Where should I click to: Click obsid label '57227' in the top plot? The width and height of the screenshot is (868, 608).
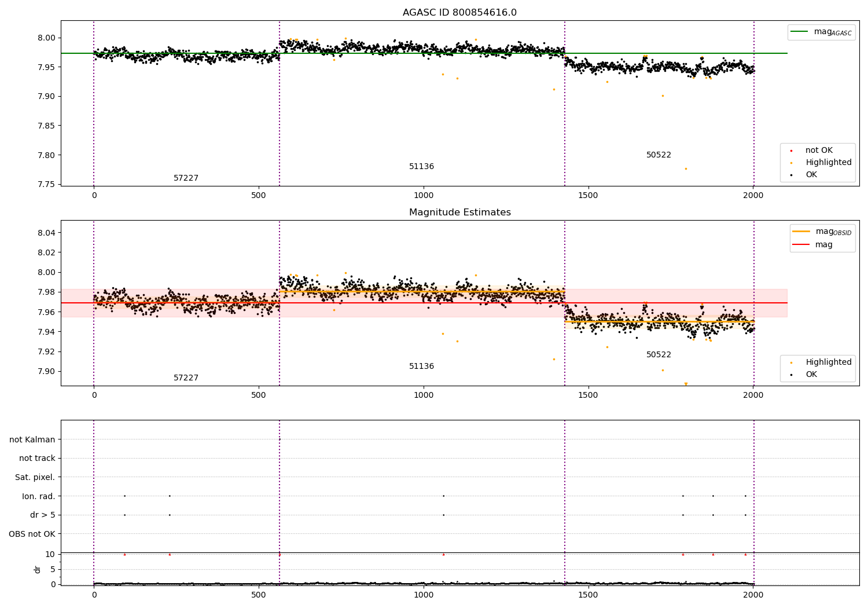pos(186,178)
